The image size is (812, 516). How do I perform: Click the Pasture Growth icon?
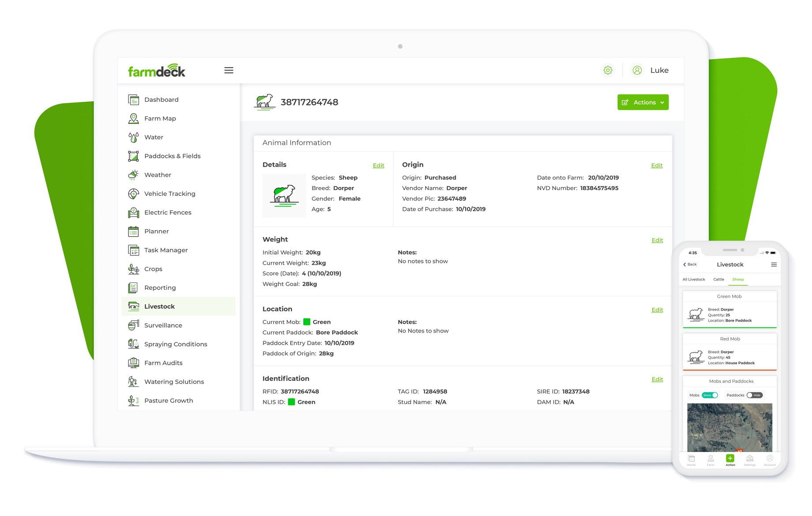pos(133,400)
